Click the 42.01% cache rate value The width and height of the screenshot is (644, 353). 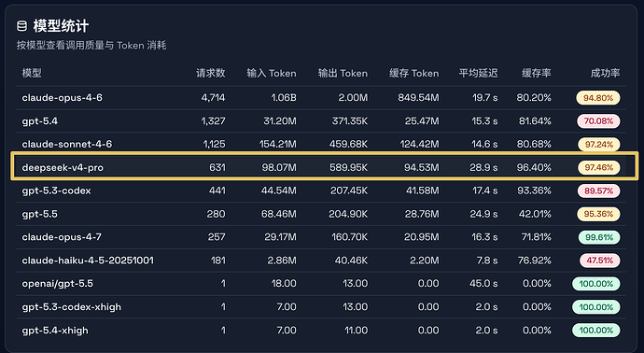point(535,214)
